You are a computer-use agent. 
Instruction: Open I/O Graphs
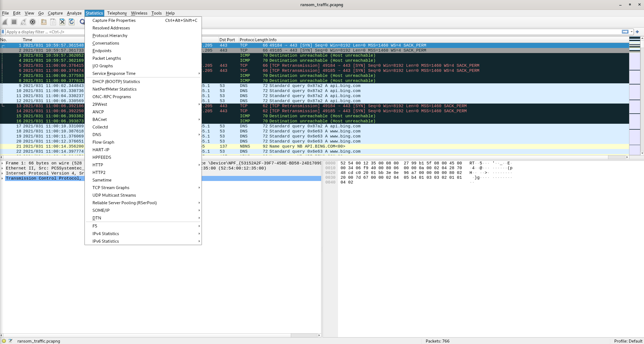point(143,66)
